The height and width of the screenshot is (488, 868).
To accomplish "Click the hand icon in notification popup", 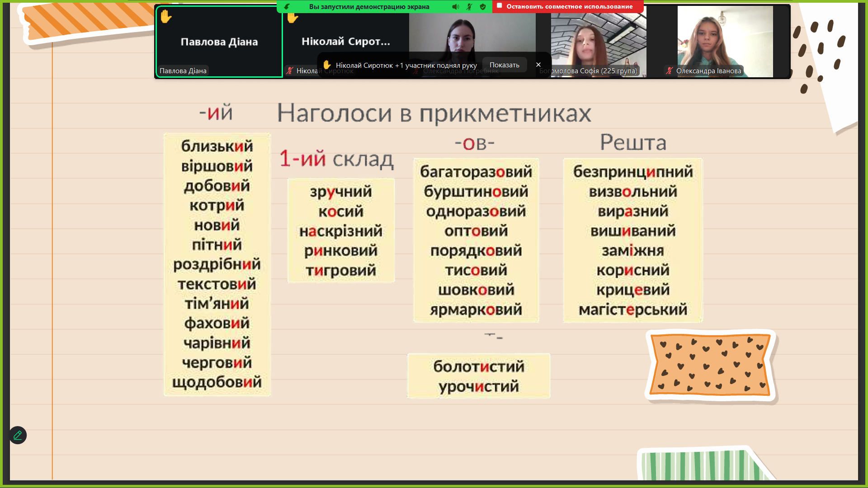I will tap(327, 65).
